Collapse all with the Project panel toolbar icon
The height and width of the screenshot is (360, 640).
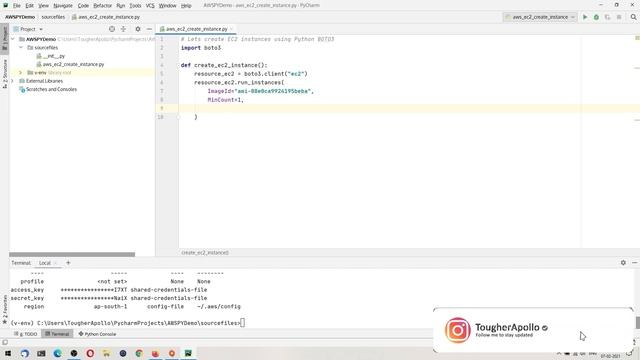click(123, 29)
